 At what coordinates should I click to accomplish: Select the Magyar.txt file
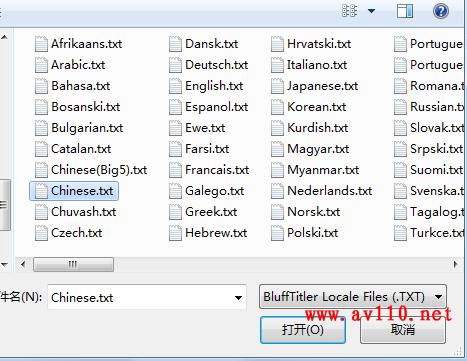point(310,149)
